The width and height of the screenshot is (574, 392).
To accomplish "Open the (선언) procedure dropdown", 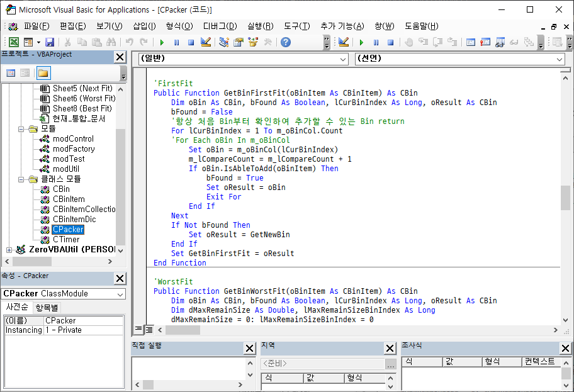I will pyautogui.click(x=560, y=59).
